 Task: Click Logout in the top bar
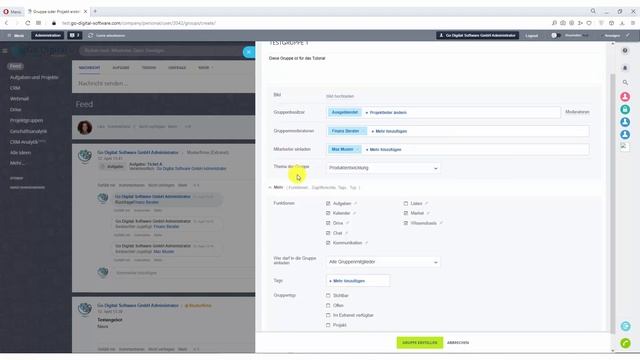click(531, 36)
